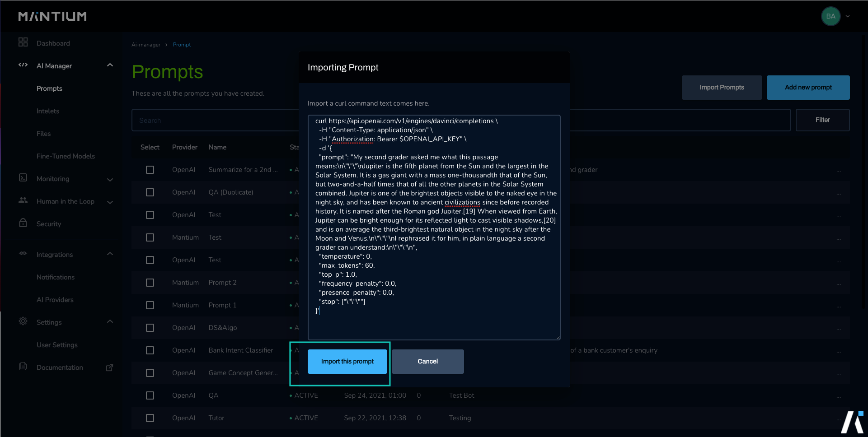Open the Mantium chat widget icon

[x=852, y=422]
